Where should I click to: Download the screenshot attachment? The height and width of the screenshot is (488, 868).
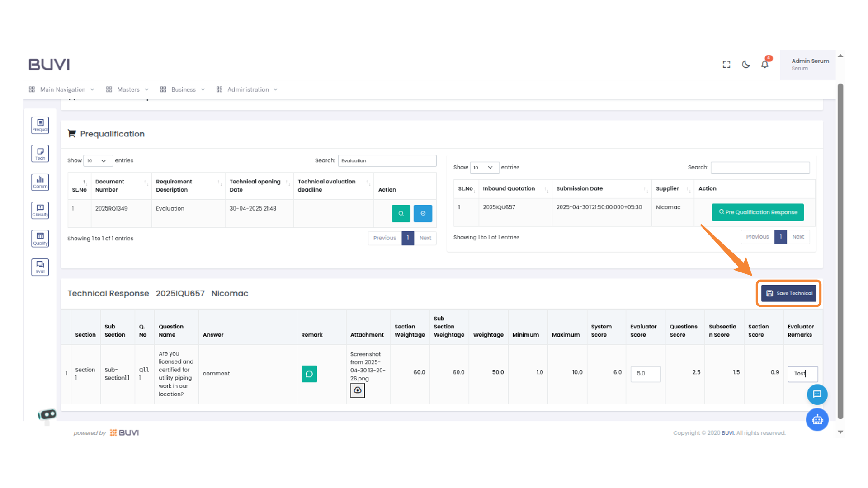(357, 390)
